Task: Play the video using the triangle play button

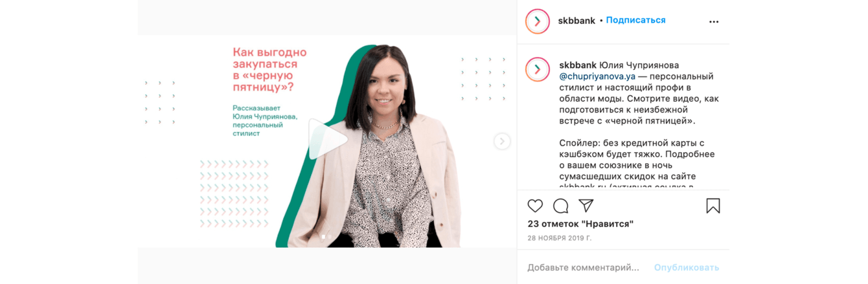Action: pyautogui.click(x=327, y=138)
